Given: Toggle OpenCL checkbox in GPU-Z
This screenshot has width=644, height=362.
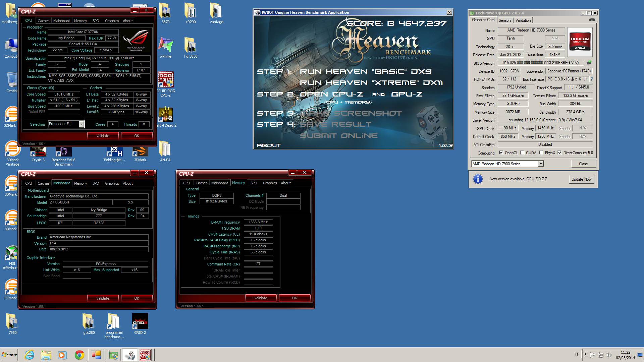Looking at the screenshot, I should pos(501,153).
